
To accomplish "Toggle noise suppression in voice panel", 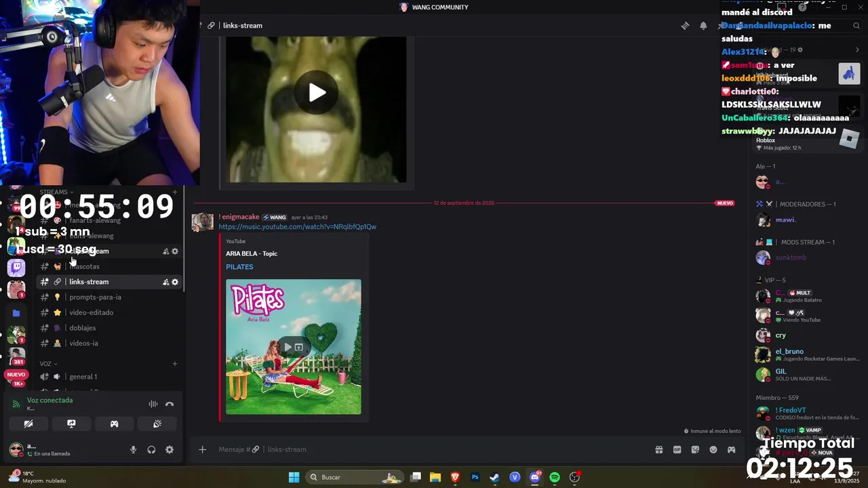I will point(153,405).
